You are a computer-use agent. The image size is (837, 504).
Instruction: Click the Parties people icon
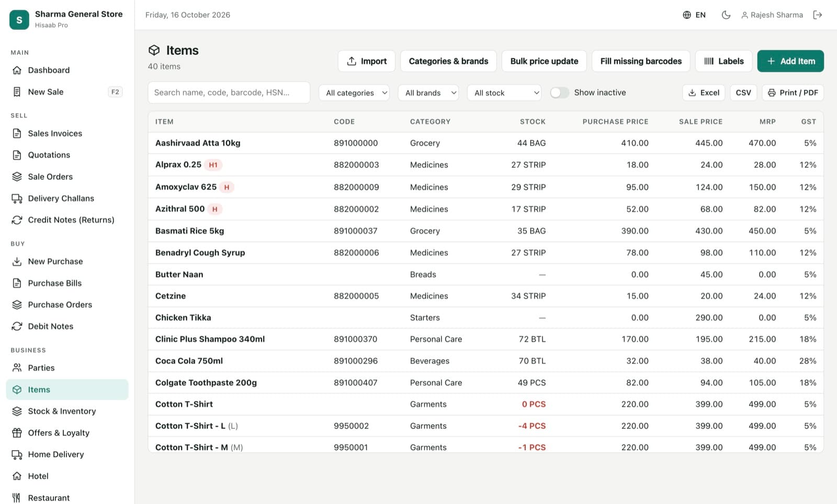[x=17, y=368]
